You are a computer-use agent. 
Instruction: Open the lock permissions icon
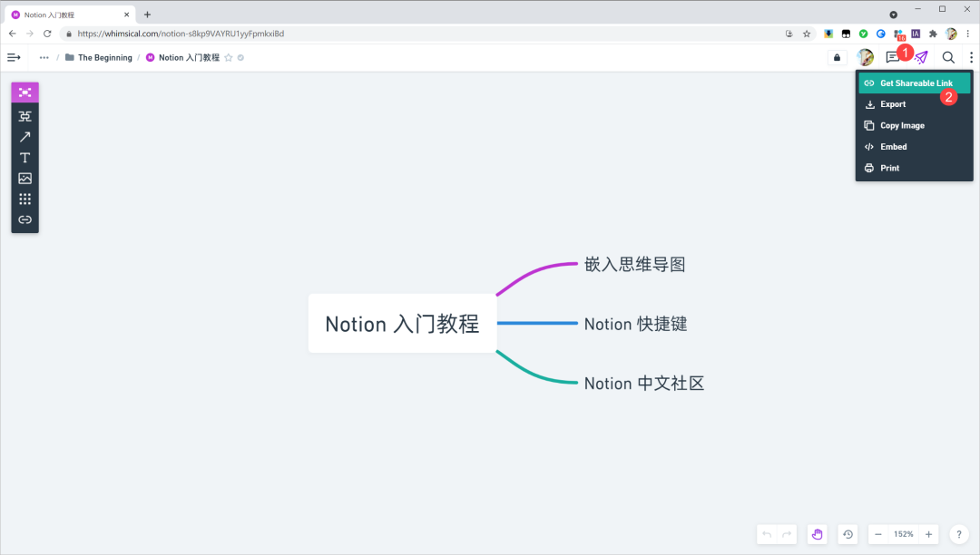[x=837, y=57]
